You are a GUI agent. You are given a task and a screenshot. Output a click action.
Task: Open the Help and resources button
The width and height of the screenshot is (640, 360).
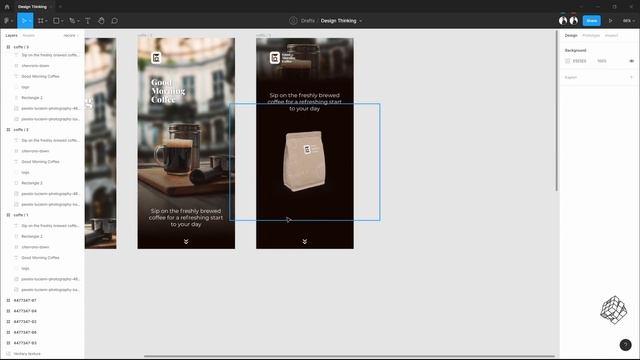pyautogui.click(x=625, y=345)
